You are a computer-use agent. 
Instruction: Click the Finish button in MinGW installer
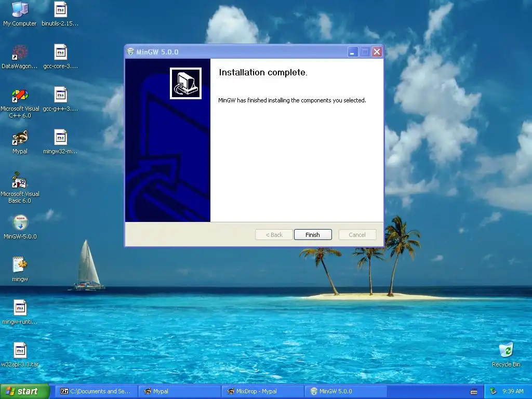pos(312,234)
